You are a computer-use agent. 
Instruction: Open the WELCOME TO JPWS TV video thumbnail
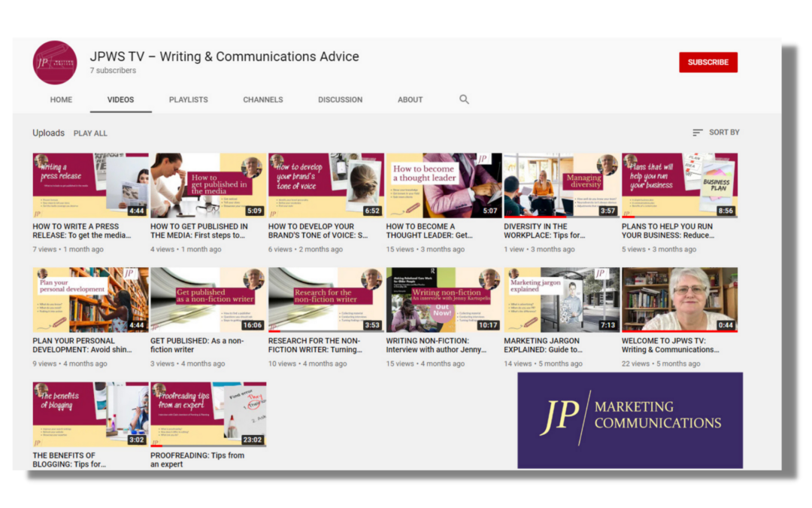pos(680,299)
